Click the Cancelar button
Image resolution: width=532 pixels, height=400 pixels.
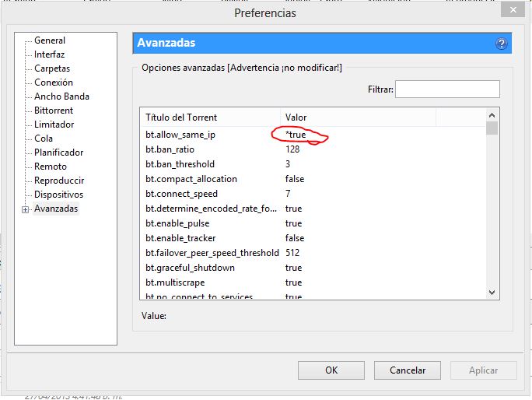pos(407,370)
